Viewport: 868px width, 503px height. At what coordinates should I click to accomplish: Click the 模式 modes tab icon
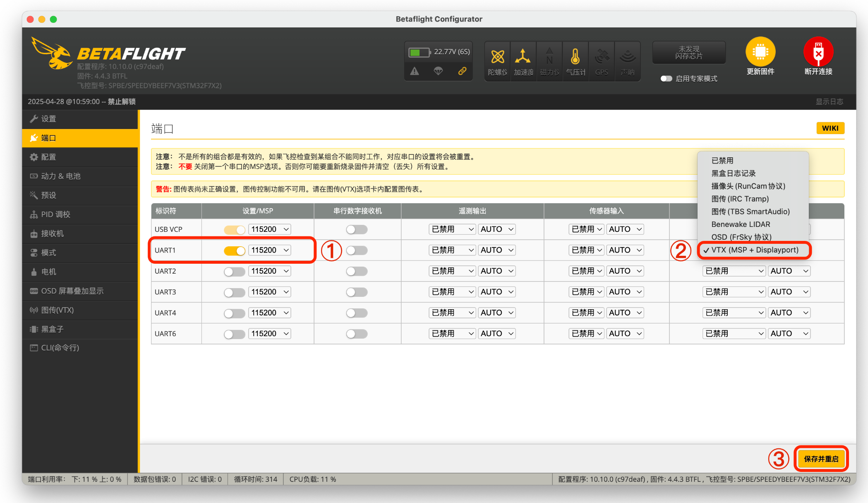click(x=34, y=253)
